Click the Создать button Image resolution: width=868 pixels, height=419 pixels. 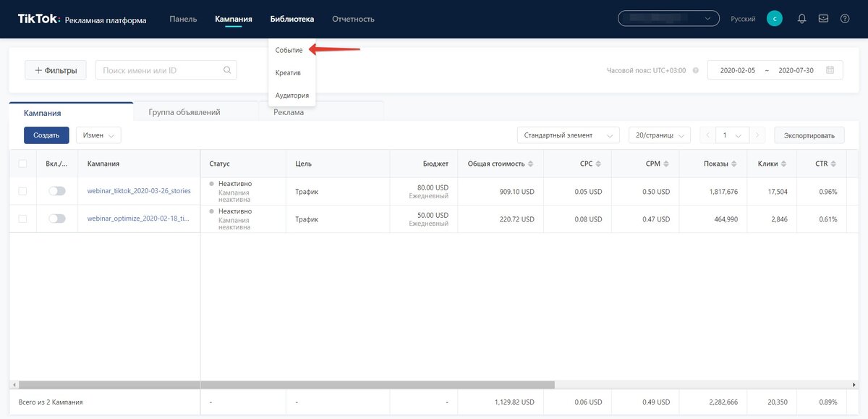coord(46,135)
